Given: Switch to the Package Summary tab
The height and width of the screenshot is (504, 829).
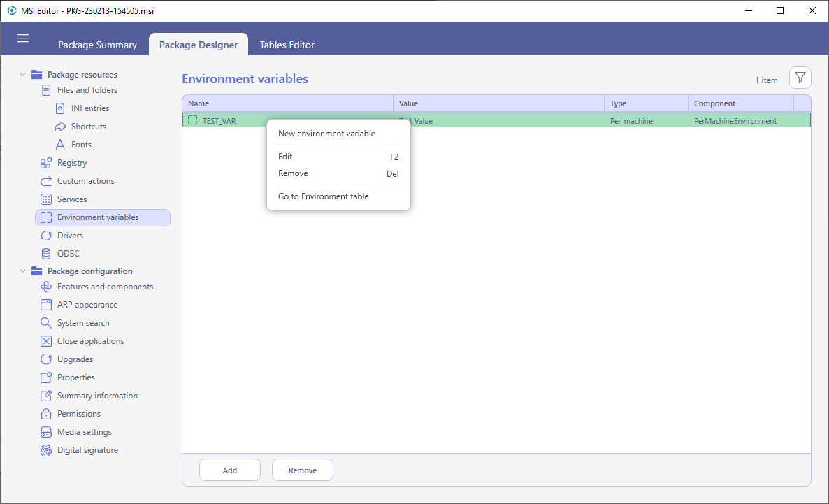Looking at the screenshot, I should (97, 45).
